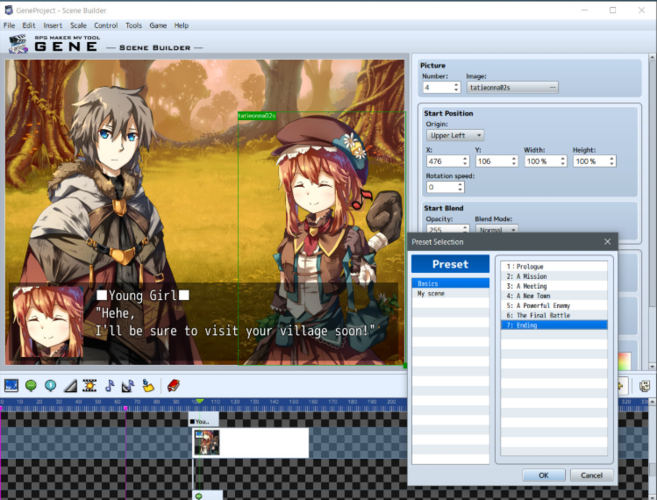The width and height of the screenshot is (657, 500).
Task: Select preset 1: Prologue
Action: coord(554,267)
